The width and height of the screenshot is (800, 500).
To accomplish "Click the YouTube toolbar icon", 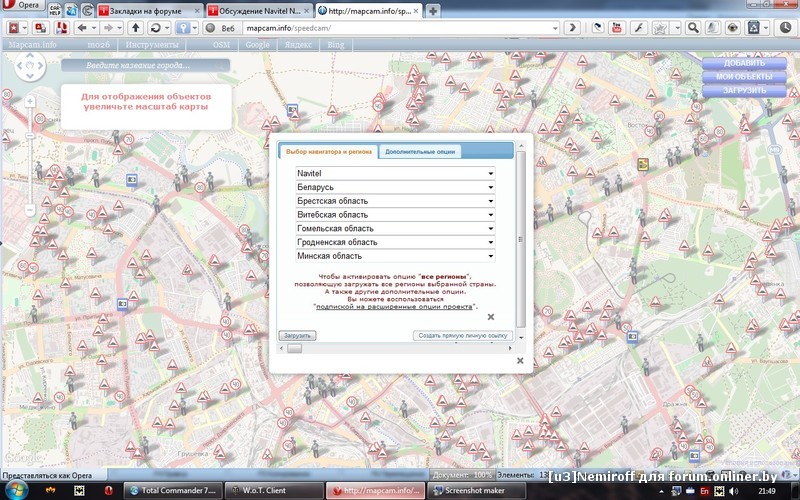I will tap(617, 28).
